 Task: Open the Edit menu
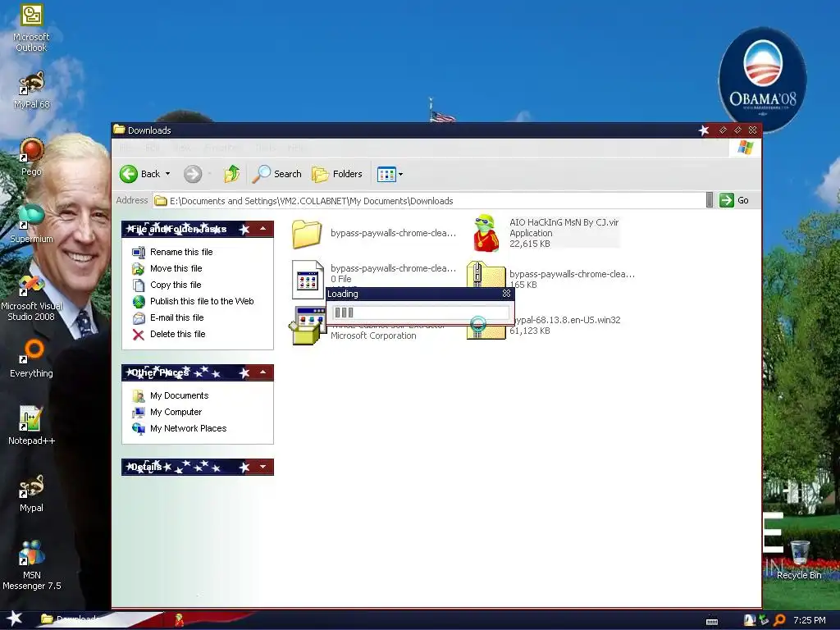point(152,148)
